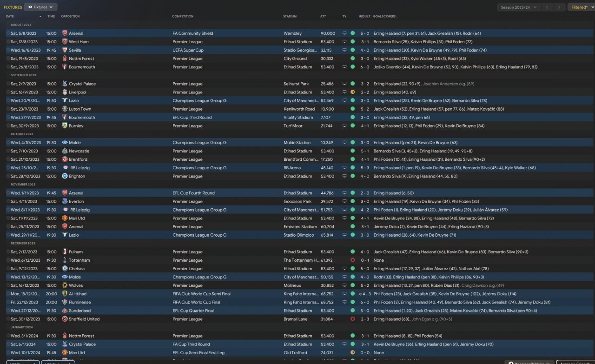The height and width of the screenshot is (364, 595).
Task: Click the Luton Town club badge
Action: point(65,109)
